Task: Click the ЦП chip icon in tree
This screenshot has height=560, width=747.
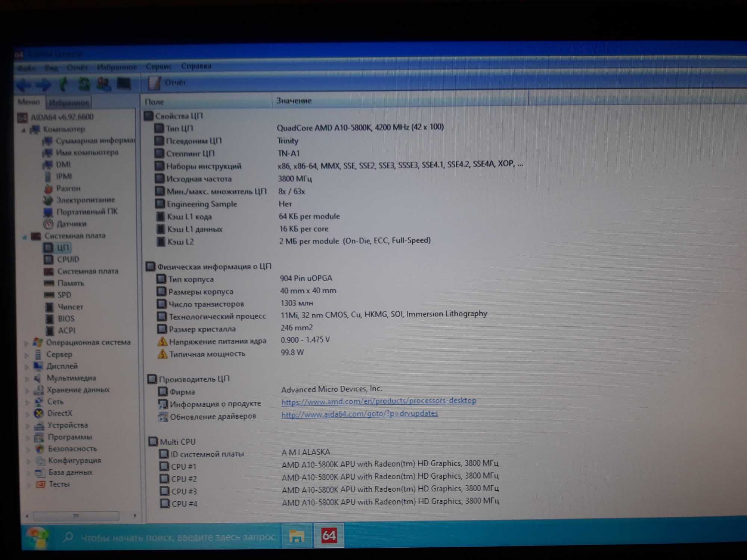Action: pos(48,248)
